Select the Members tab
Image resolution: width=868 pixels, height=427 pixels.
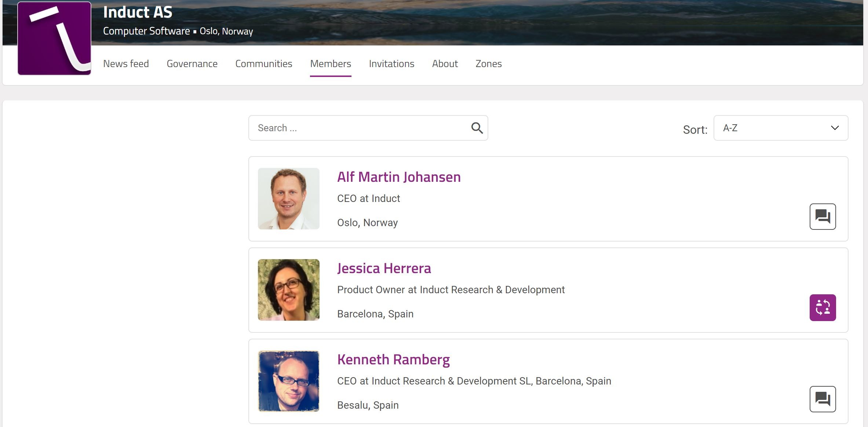331,64
